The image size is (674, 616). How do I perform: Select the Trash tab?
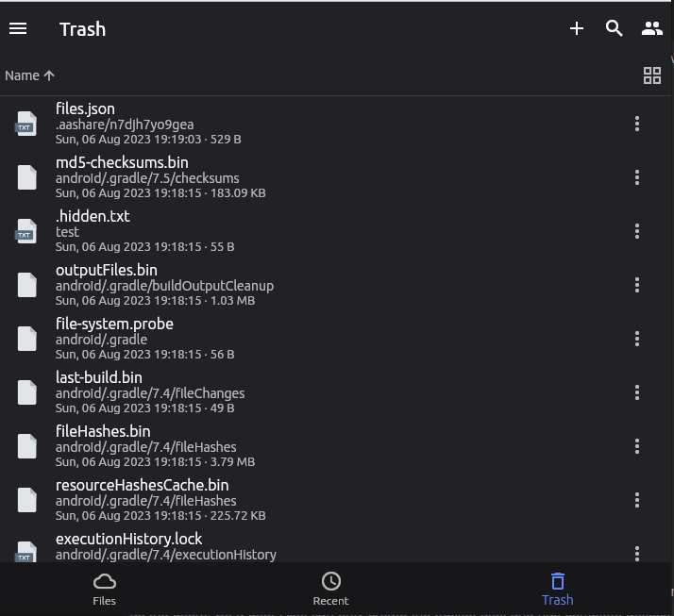coord(557,589)
